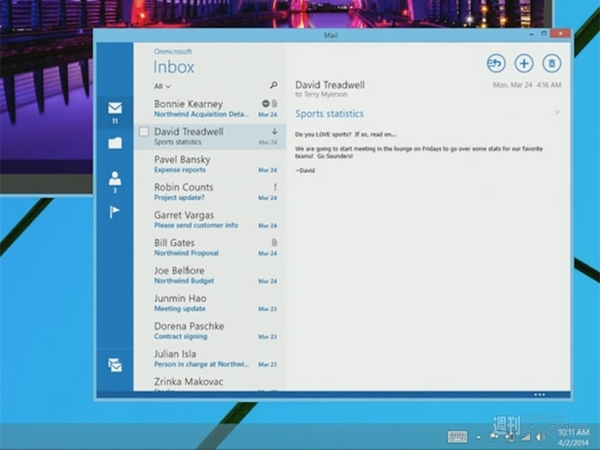This screenshot has width=600, height=450.
Task: Open Action Center flag in system tray
Action: click(x=494, y=437)
